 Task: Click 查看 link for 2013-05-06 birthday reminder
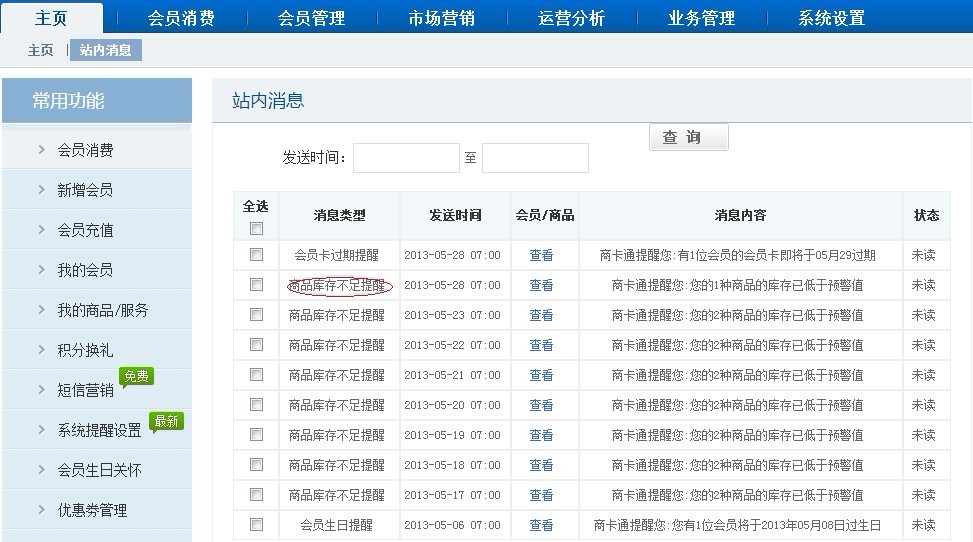point(541,525)
